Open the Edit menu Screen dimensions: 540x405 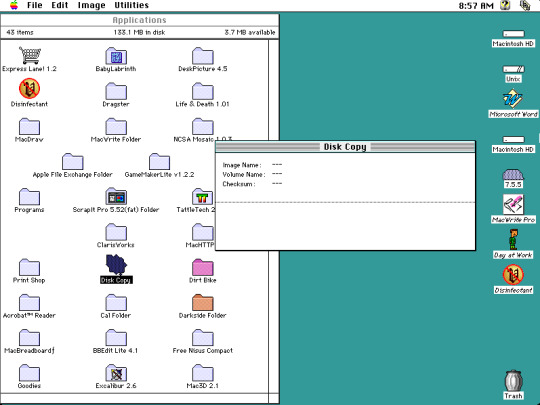tap(60, 5)
